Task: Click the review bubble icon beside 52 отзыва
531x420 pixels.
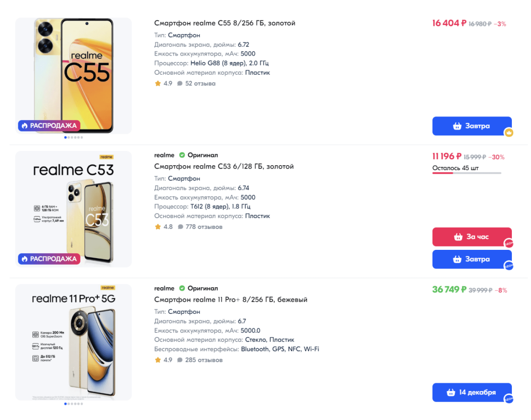Action: tap(180, 84)
